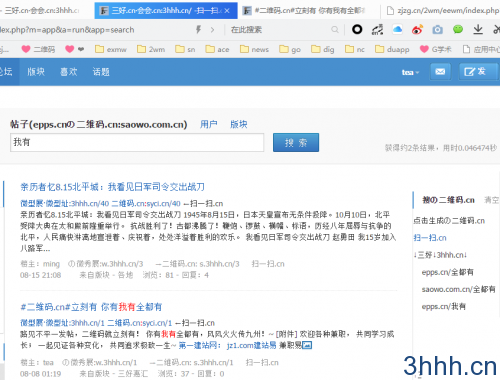
Task: Open the nc bookmark folder
Action: (x=355, y=49)
